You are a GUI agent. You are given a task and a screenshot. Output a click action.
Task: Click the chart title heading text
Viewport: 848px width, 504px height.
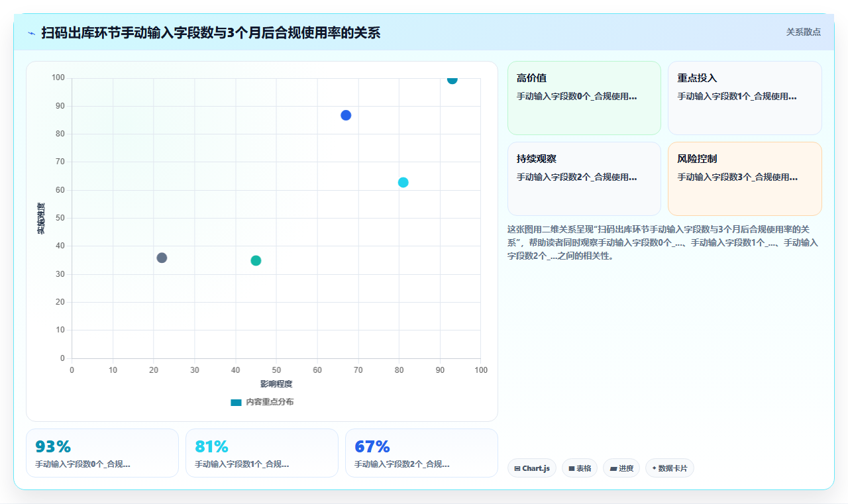(x=211, y=33)
